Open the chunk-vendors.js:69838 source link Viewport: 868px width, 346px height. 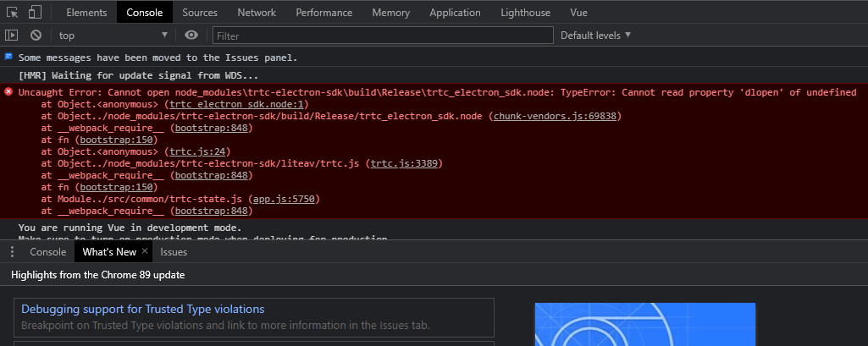click(555, 116)
